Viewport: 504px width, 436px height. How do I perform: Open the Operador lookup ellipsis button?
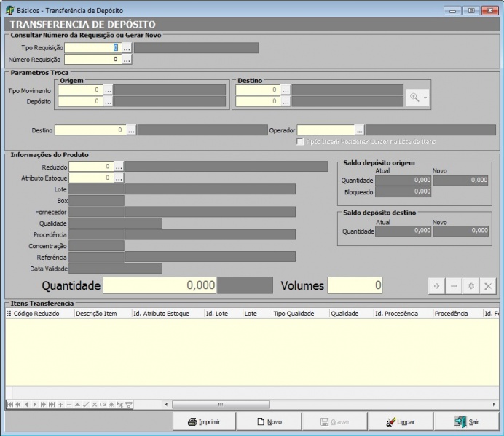pyautogui.click(x=359, y=130)
